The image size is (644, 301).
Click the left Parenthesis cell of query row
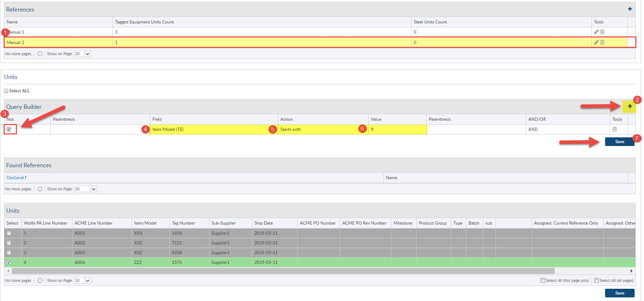tap(100, 129)
